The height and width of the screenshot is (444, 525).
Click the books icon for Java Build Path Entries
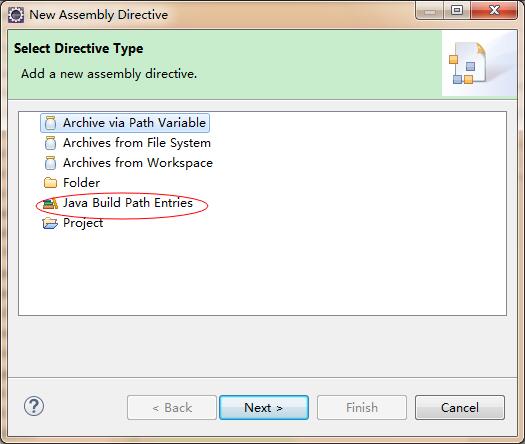51,203
